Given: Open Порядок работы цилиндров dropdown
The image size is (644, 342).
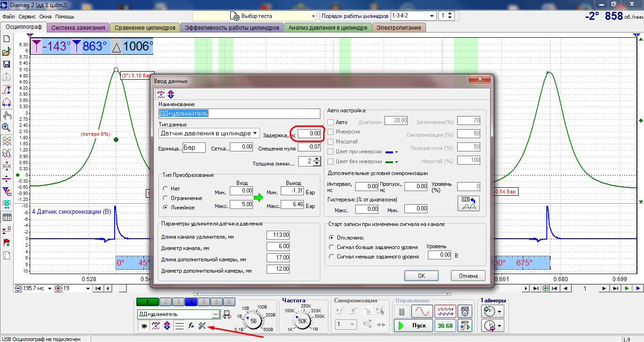Looking at the screenshot, I should 413,16.
